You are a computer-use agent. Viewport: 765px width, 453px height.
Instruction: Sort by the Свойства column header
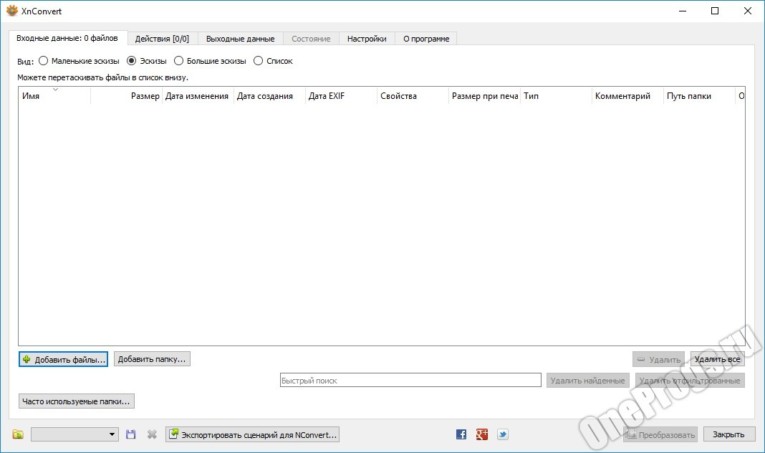(x=413, y=96)
